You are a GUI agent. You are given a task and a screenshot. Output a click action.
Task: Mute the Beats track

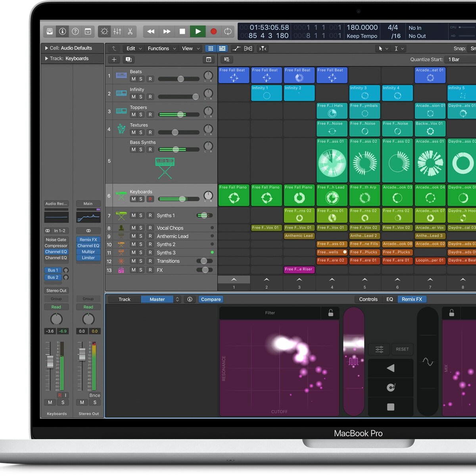coord(134,79)
